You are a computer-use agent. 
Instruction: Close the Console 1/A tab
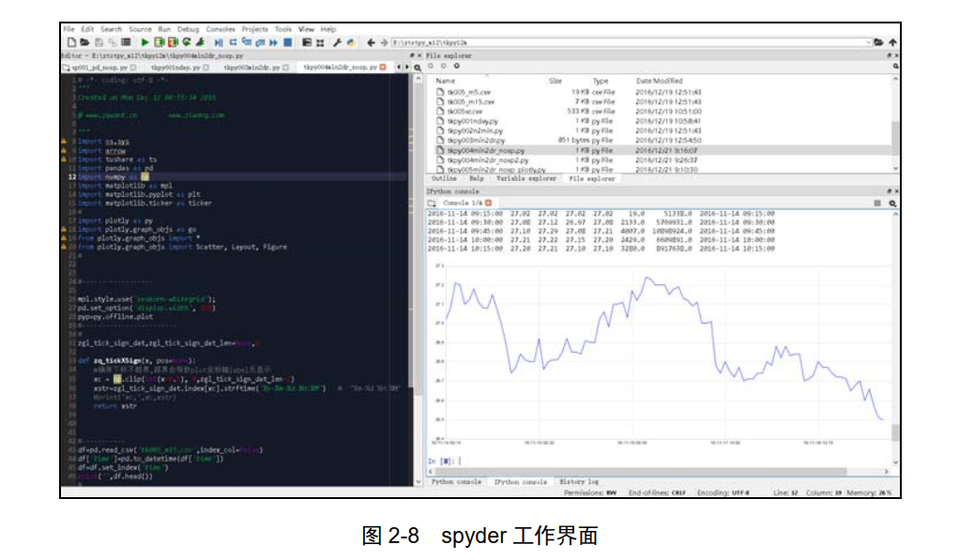point(488,203)
